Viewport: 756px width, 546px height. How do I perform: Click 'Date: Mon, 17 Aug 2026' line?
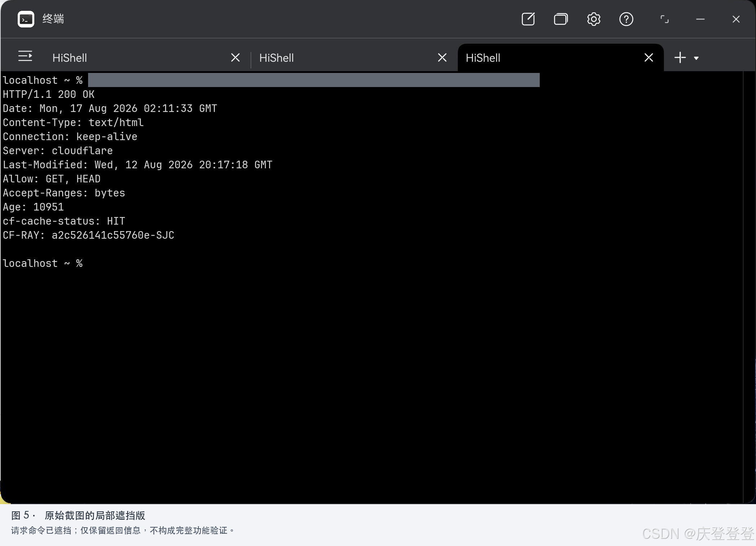[110, 108]
